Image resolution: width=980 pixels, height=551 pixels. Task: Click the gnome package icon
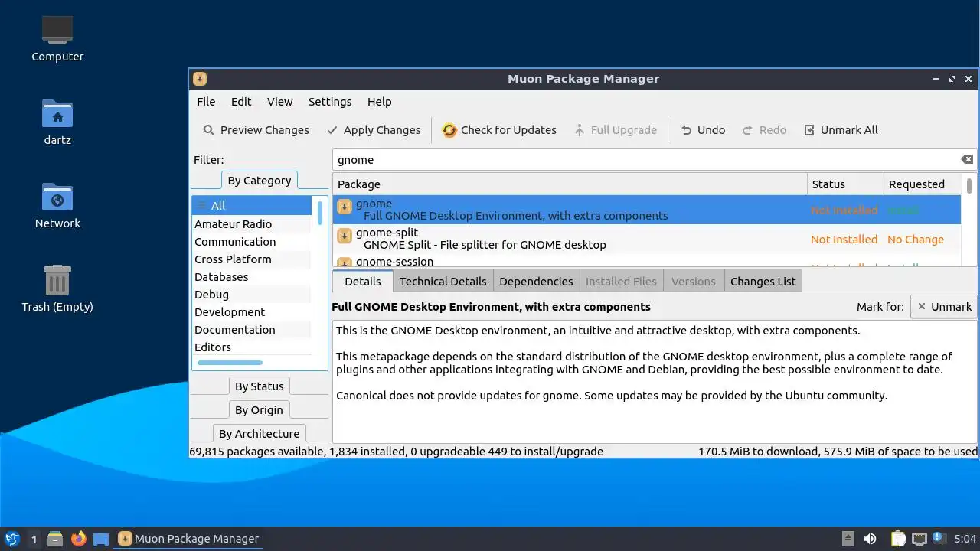(x=345, y=206)
